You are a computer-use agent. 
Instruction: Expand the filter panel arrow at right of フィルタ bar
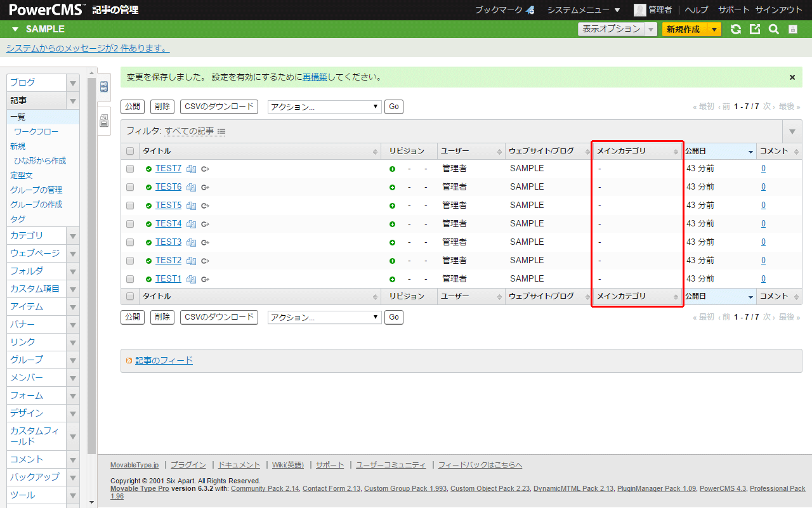click(x=792, y=131)
